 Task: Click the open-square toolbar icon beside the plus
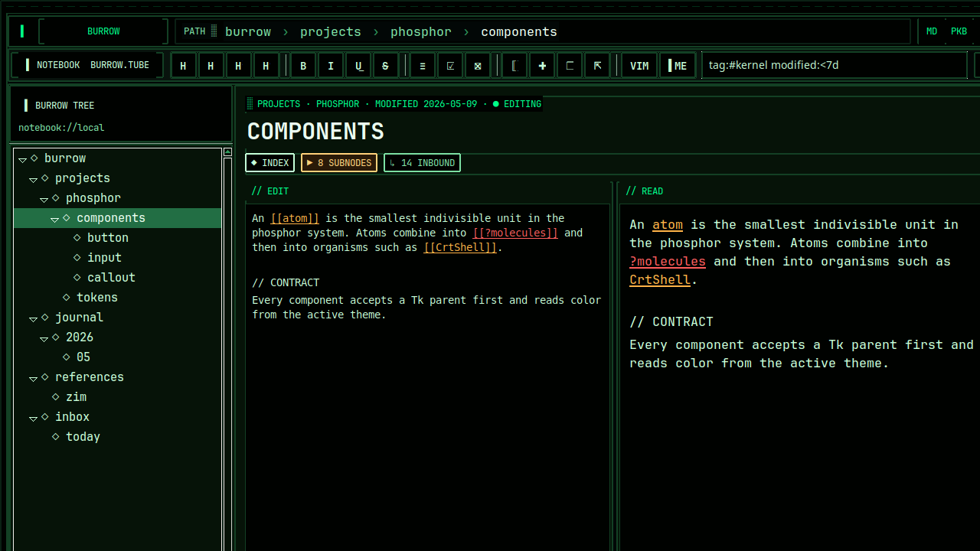pyautogui.click(x=570, y=66)
